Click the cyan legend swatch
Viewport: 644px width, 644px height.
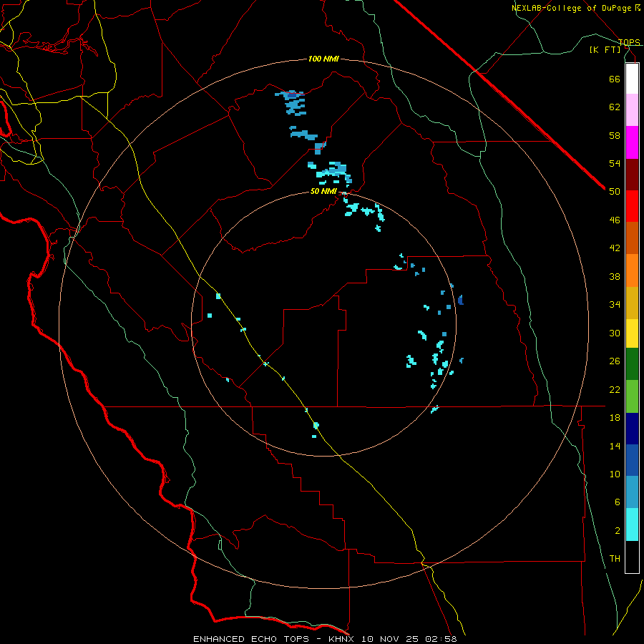[632, 525]
